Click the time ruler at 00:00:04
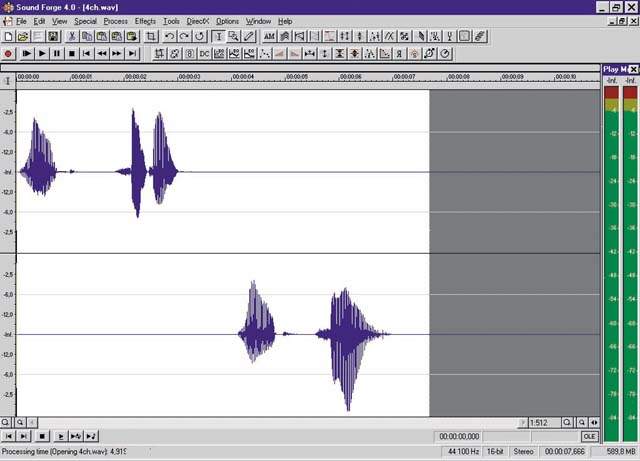This screenshot has height=461, width=640. pos(243,77)
